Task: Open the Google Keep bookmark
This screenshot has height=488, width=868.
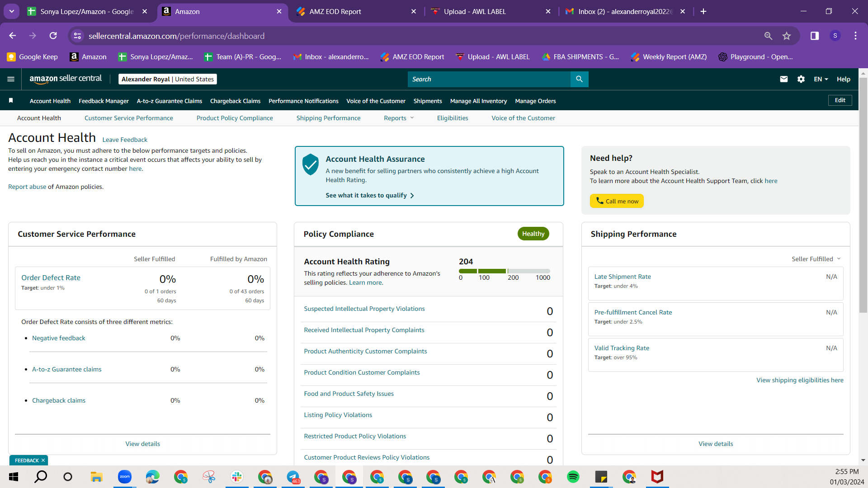Action: click(33, 56)
